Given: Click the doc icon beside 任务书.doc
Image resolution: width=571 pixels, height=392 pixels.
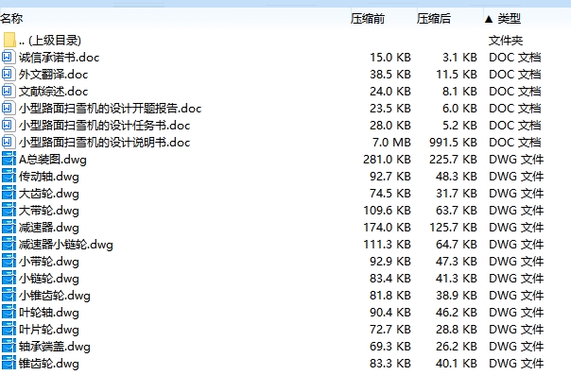Looking at the screenshot, I should coord(9,126).
